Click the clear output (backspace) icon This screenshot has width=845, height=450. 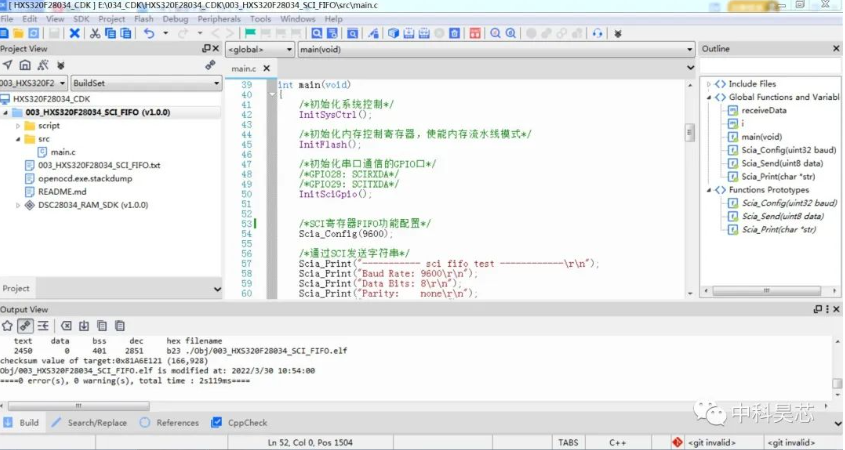tap(66, 326)
